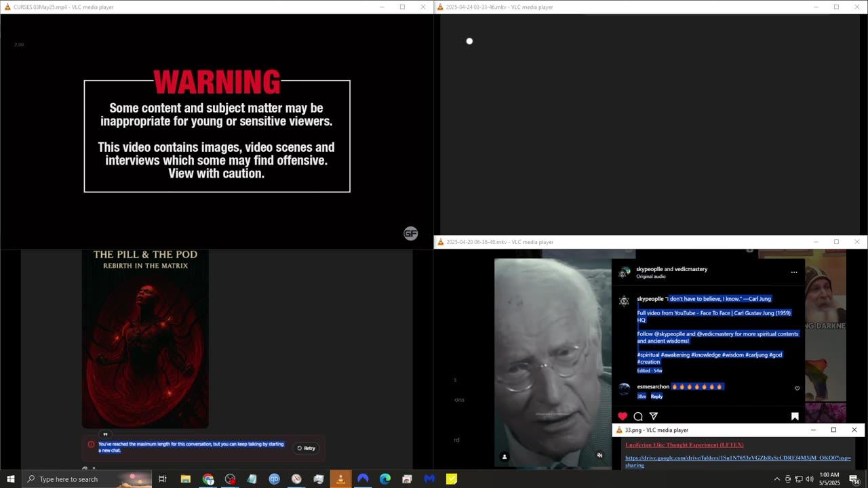Click Reply under esmesarchon's comment
The width and height of the screenshot is (868, 488).
pos(656,396)
